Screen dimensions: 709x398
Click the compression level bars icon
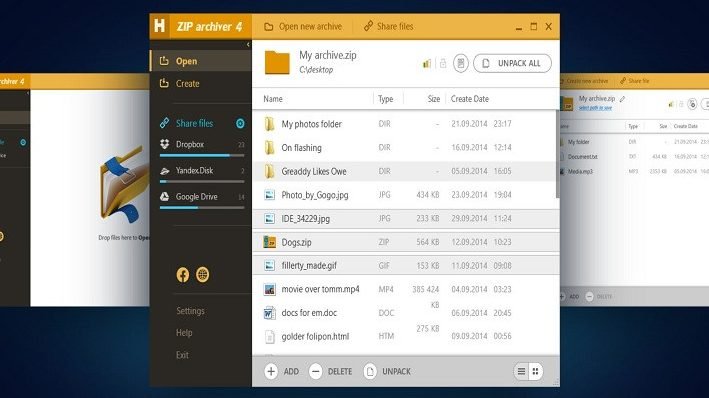point(426,63)
